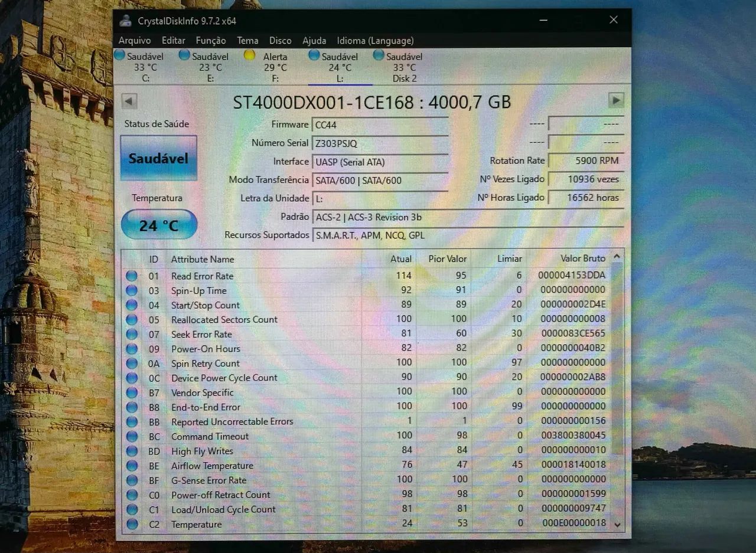Click the Letra da Unidade field L:
The image size is (756, 553).
coord(380,199)
